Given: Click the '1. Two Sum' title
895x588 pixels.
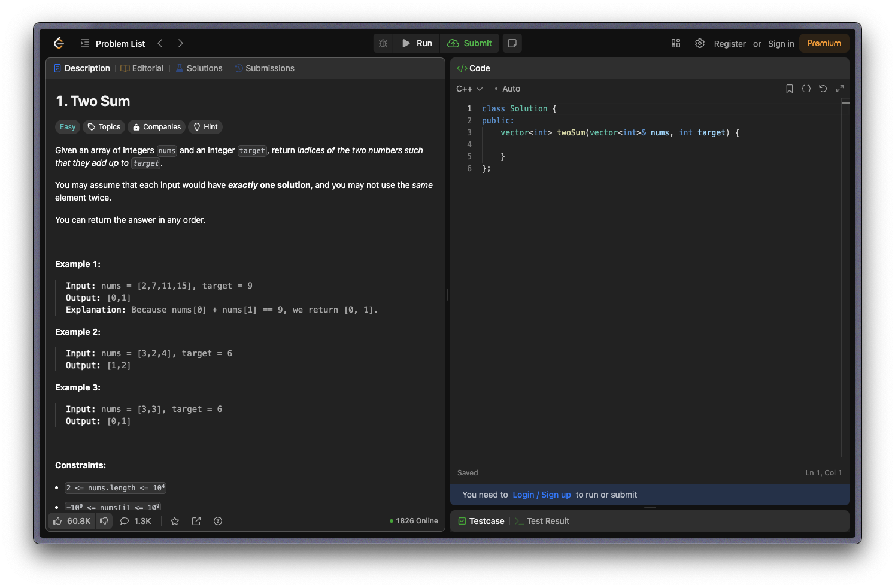Looking at the screenshot, I should [x=93, y=101].
